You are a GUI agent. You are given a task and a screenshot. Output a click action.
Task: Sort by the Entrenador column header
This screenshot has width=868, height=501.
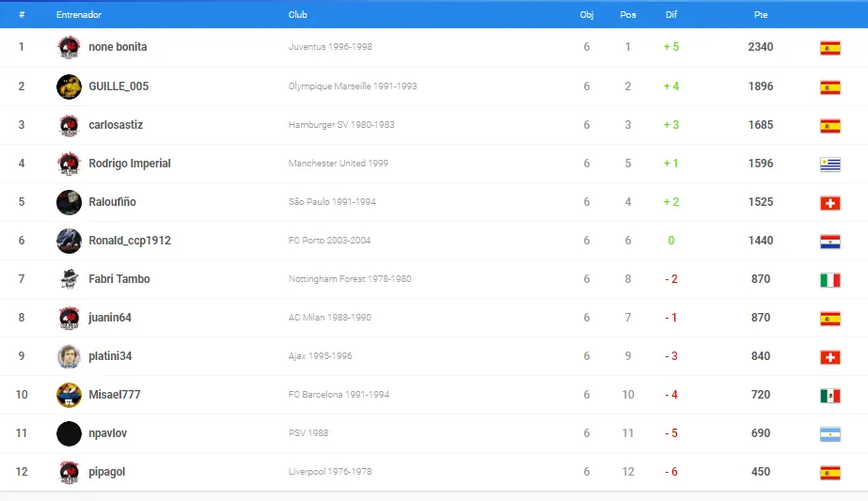click(79, 15)
